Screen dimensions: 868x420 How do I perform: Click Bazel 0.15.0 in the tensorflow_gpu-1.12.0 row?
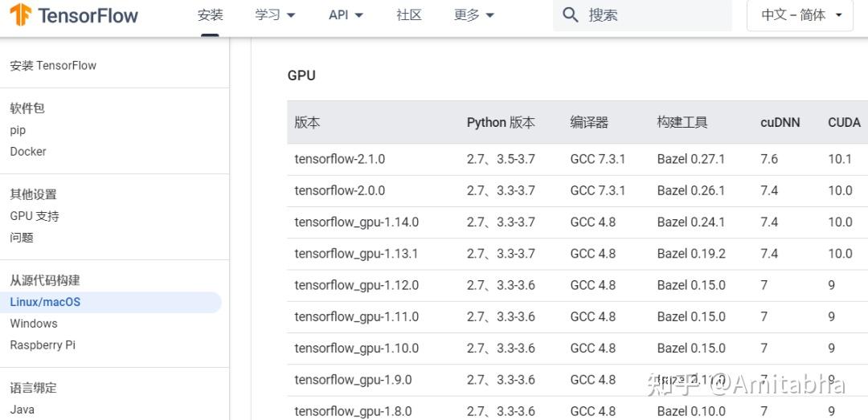point(691,285)
